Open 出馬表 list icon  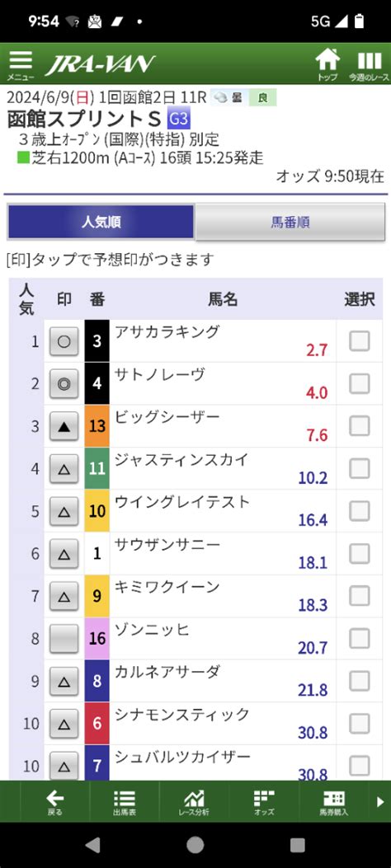(124, 801)
